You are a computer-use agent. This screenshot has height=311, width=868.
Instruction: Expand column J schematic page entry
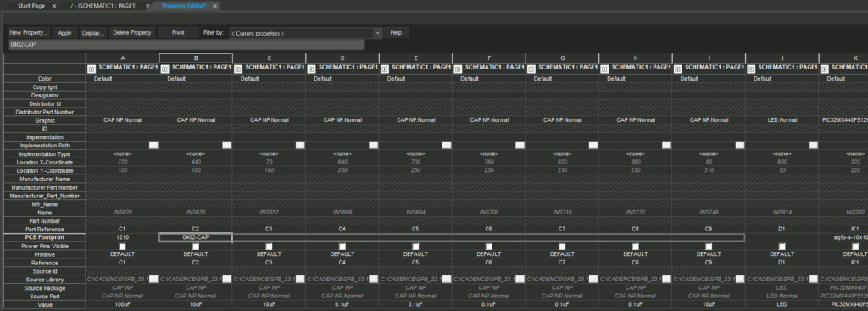click(x=751, y=69)
